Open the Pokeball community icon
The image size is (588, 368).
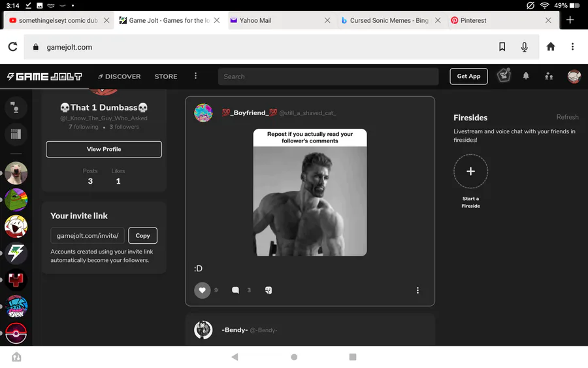(16, 333)
